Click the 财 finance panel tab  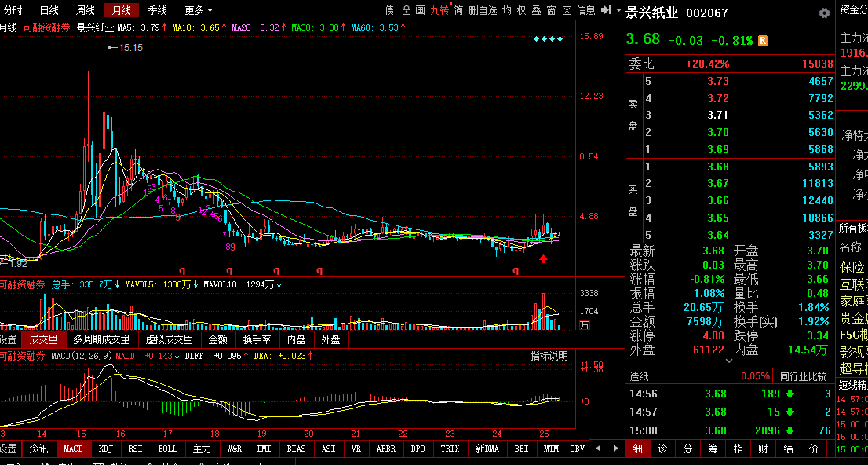(764, 449)
